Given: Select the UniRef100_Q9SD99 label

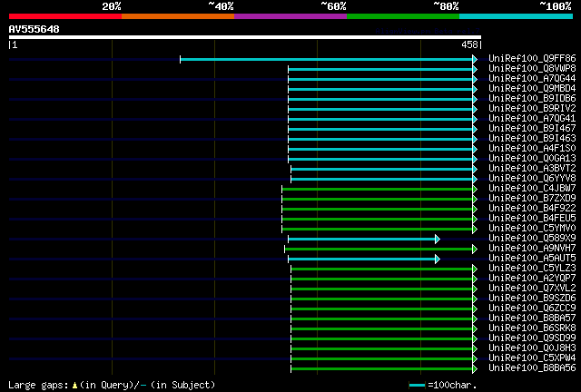Looking at the screenshot, I should [x=532, y=338].
